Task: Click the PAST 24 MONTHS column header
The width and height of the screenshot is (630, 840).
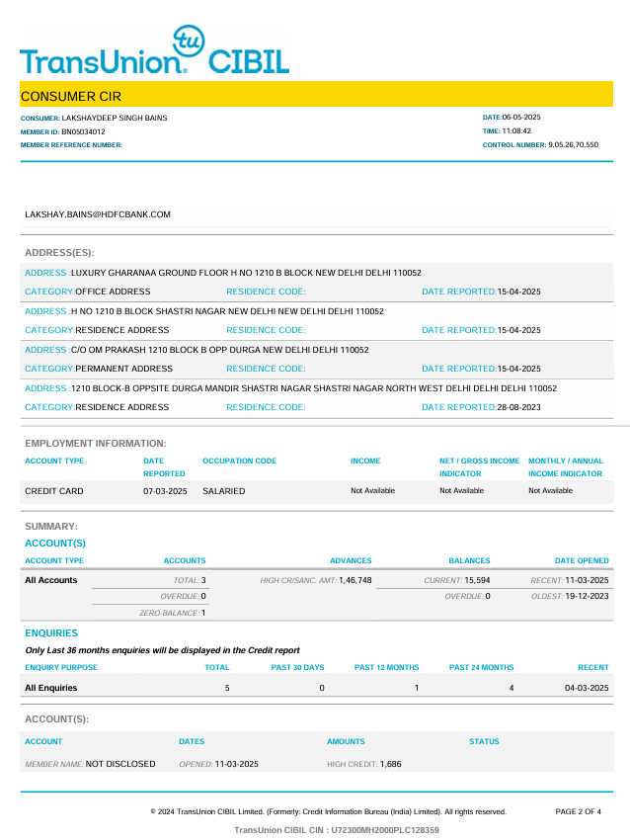Action: [481, 667]
